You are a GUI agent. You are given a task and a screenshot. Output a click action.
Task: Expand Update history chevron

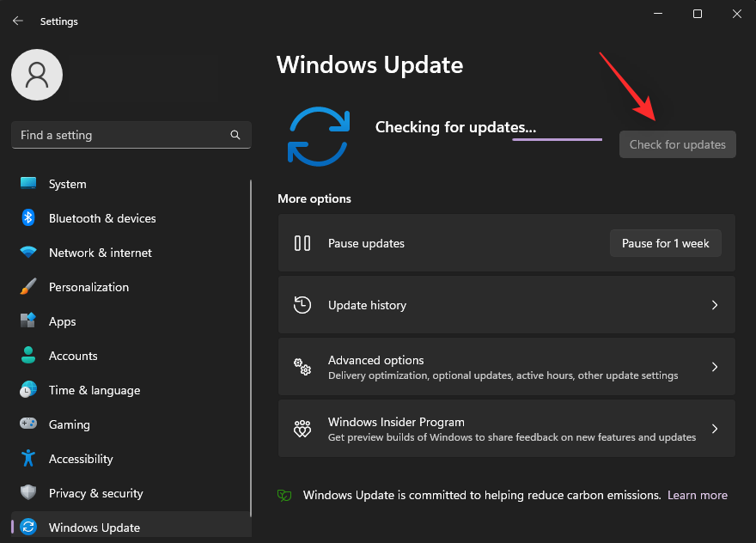715,305
